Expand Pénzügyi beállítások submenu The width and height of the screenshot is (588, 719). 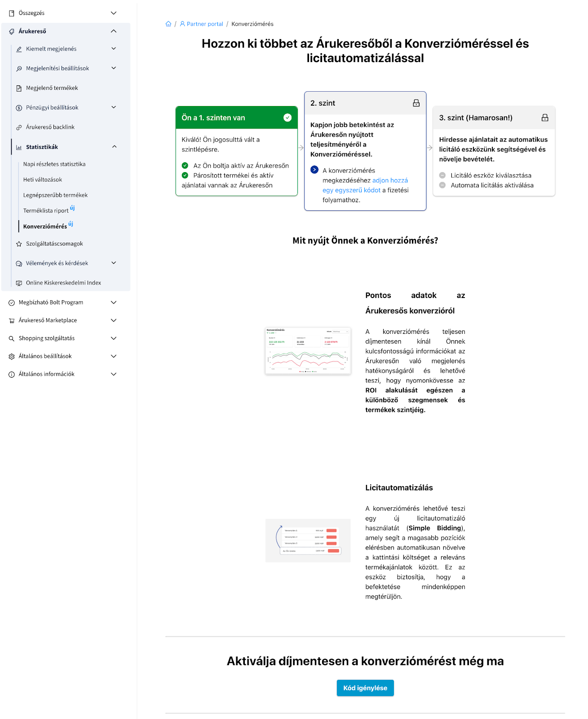(114, 107)
